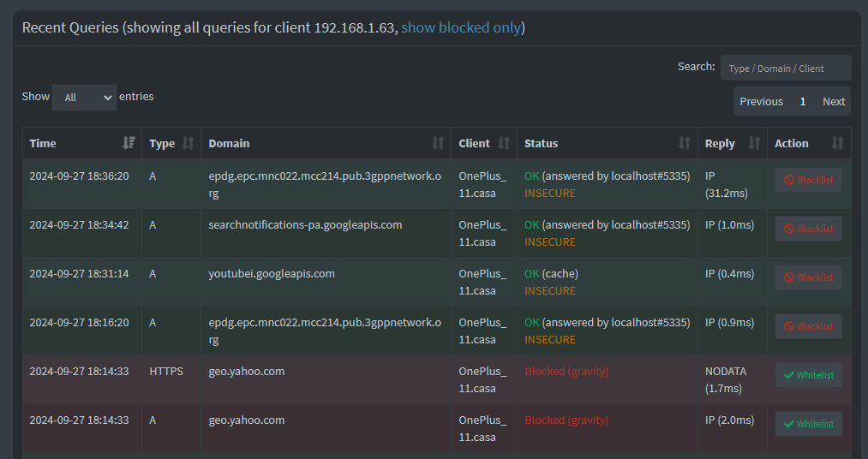
Task: Select page 1 in pagination
Action: click(x=803, y=101)
